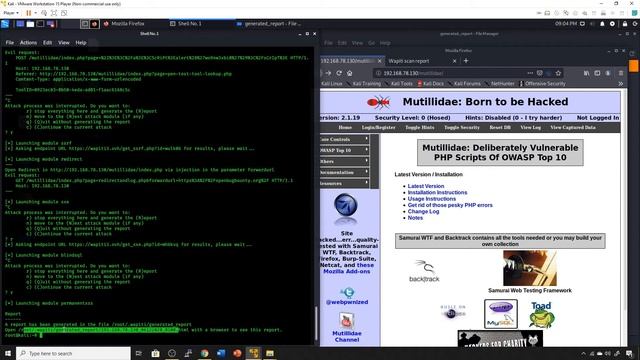
Task: Open page actions three-dot menu in URL bar
Action: pos(530,73)
